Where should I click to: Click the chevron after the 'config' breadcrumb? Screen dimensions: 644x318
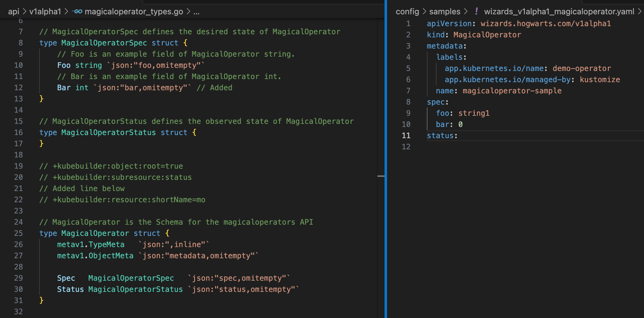424,12
